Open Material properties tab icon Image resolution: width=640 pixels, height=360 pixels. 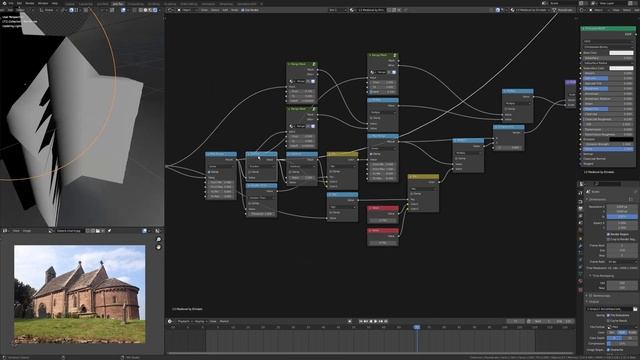(x=580, y=281)
